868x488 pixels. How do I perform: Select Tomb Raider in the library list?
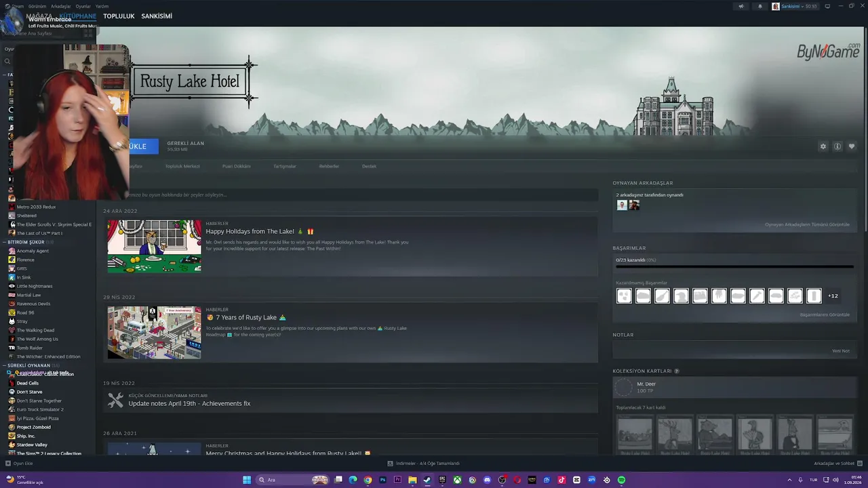coord(30,348)
